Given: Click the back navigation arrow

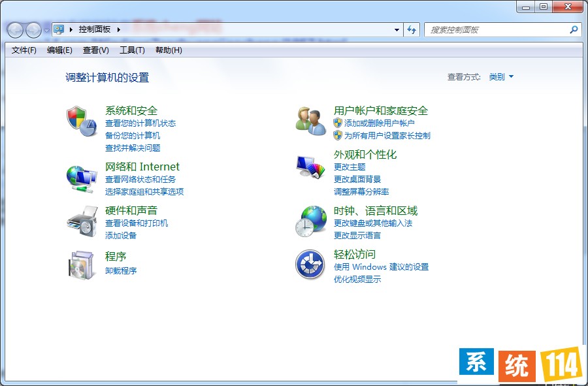Looking at the screenshot, I should 14,29.
